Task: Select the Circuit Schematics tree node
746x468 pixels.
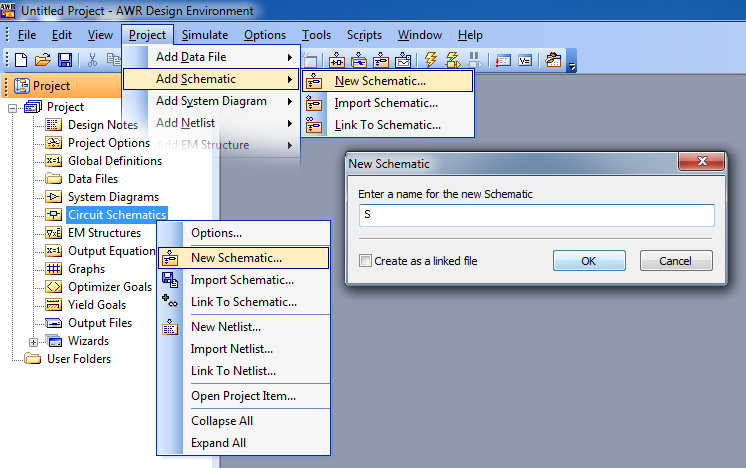Action: point(117,215)
